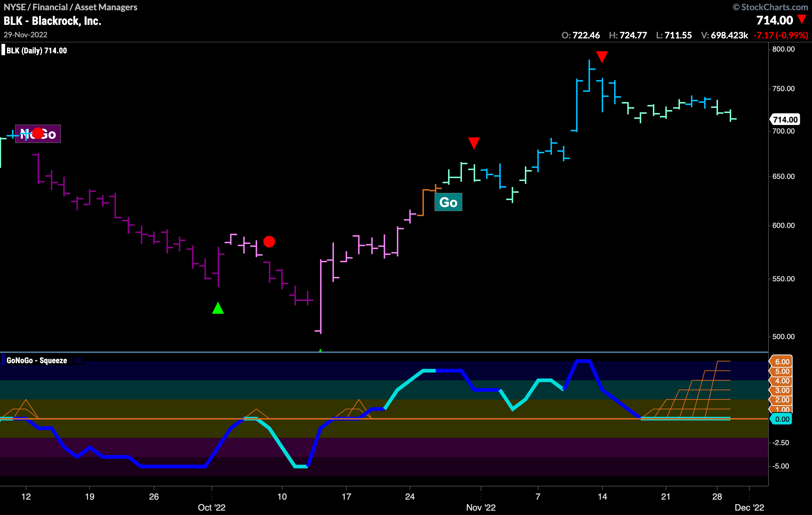Click the date label 14 on the time axis
The image size is (812, 515).
[602, 496]
